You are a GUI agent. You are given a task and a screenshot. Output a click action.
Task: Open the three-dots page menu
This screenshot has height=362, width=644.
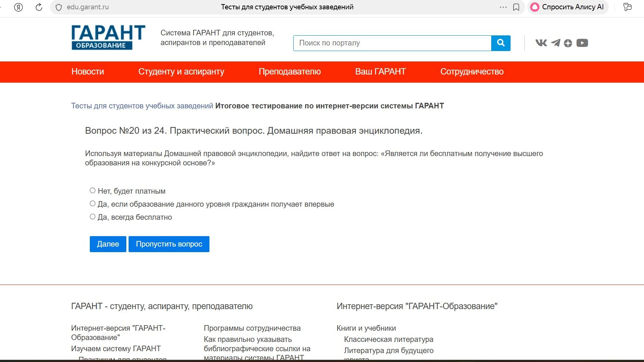tap(503, 7)
